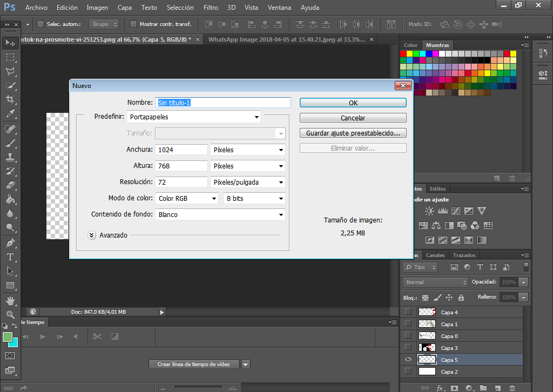Open the Ventana menu
Screen dimensions: 553x392
(279, 8)
